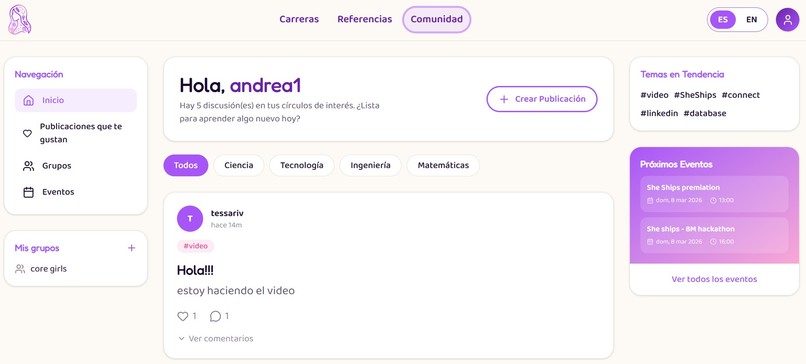Click the andrea1 name in greeting
The height and width of the screenshot is (364, 806).
tap(265, 86)
